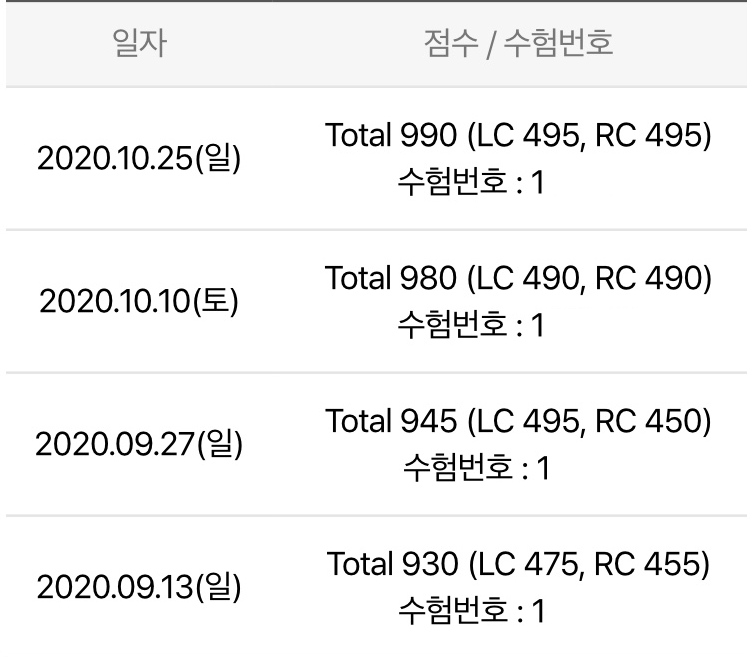This screenshot has width=747, height=657.
Task: Select the 2020.10.25(일) date cell
Action: point(139,159)
